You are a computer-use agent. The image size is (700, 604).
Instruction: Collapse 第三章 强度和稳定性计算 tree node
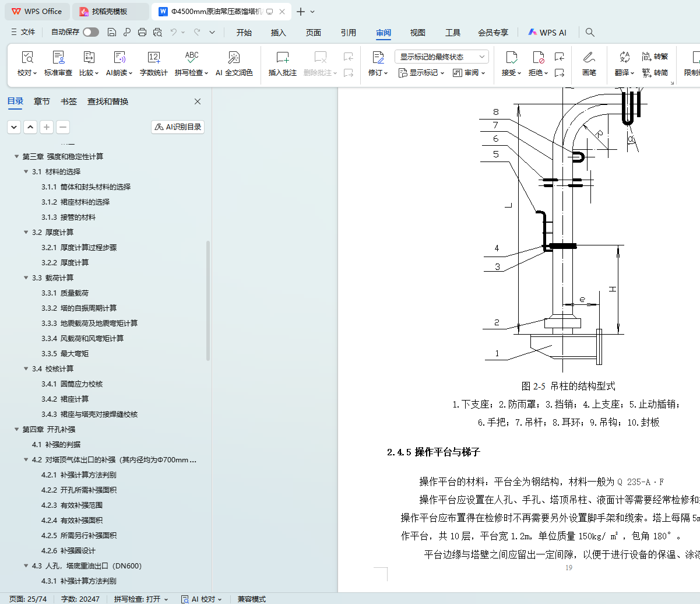[x=17, y=157]
